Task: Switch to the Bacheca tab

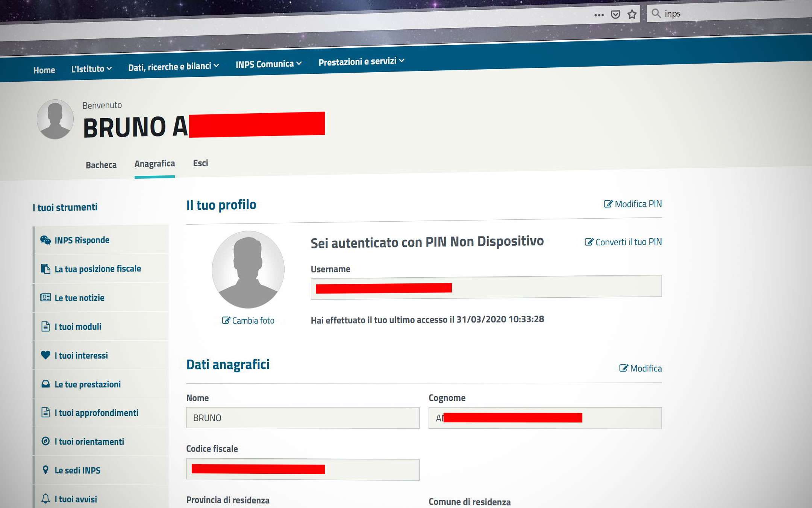Action: 101,165
